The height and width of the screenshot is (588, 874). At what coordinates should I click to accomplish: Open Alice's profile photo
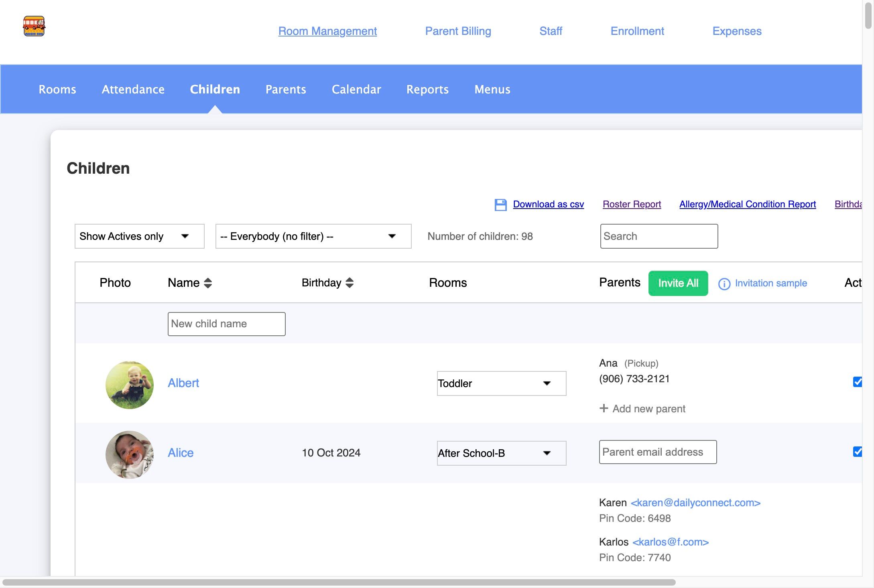pyautogui.click(x=129, y=454)
